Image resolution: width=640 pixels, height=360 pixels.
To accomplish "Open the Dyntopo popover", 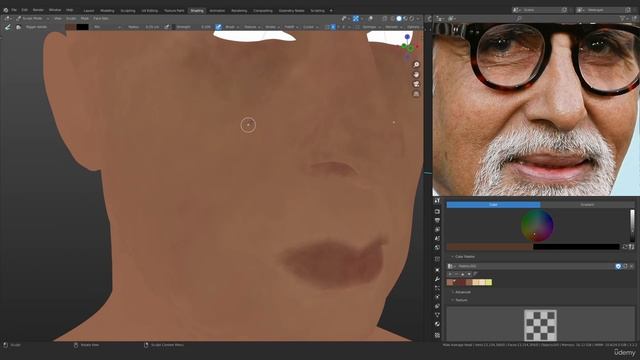I will point(371,27).
